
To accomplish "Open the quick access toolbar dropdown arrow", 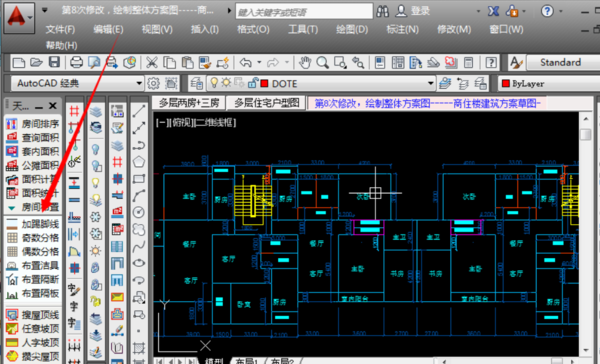I will pos(45,10).
